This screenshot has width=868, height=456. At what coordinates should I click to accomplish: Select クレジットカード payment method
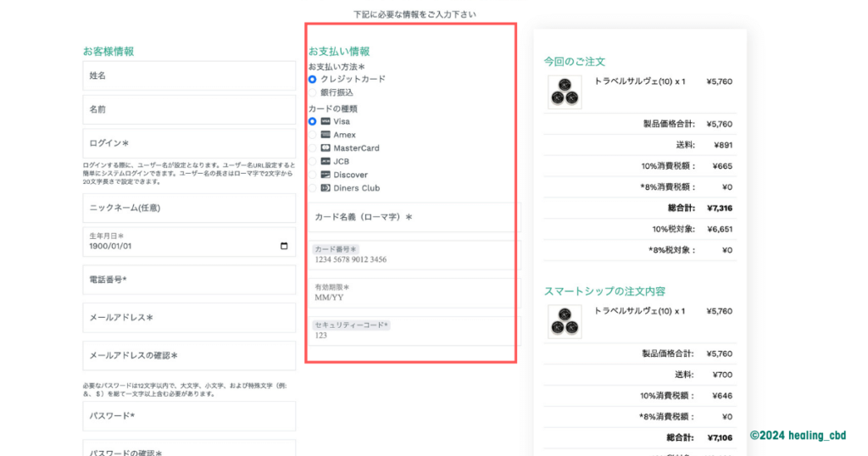coord(313,79)
